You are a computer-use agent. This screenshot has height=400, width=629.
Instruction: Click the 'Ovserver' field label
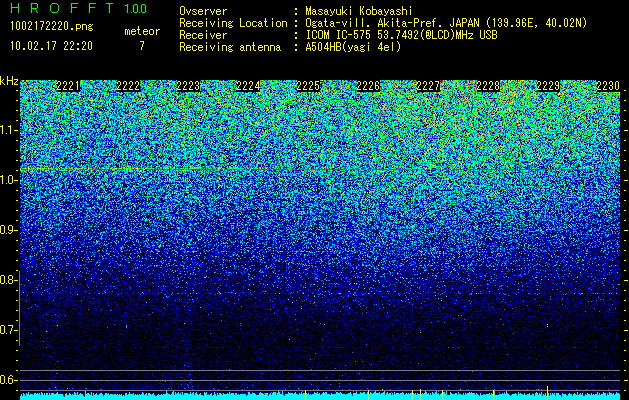pos(203,11)
